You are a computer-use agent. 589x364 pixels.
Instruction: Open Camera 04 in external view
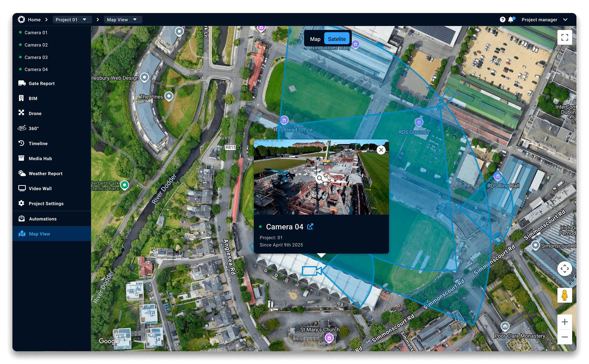pos(310,226)
